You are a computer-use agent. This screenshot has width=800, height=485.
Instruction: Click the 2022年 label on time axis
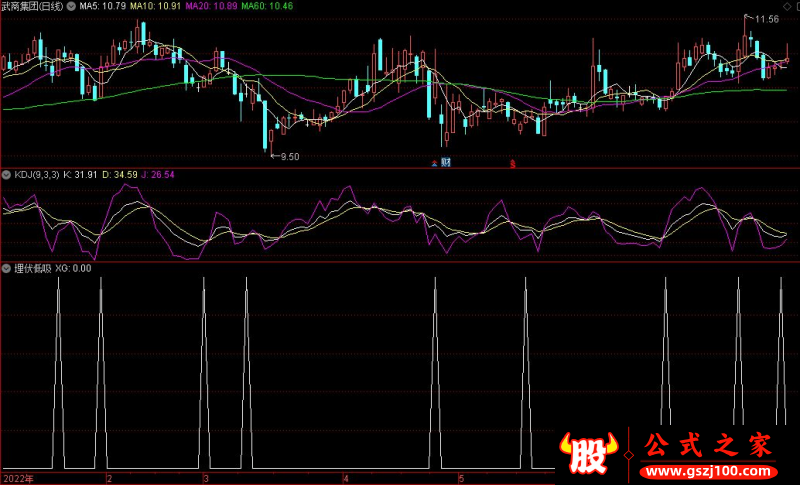[16, 479]
